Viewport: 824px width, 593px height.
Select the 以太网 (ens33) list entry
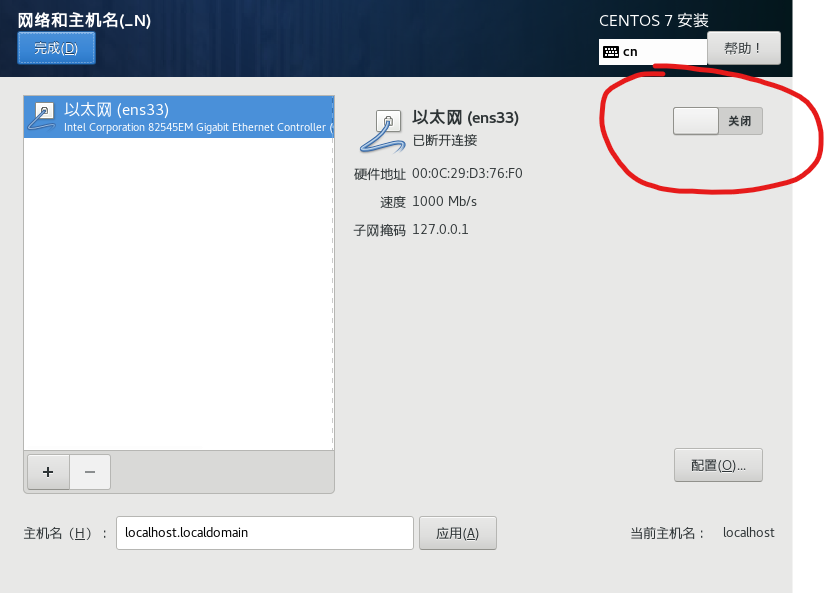tap(179, 117)
